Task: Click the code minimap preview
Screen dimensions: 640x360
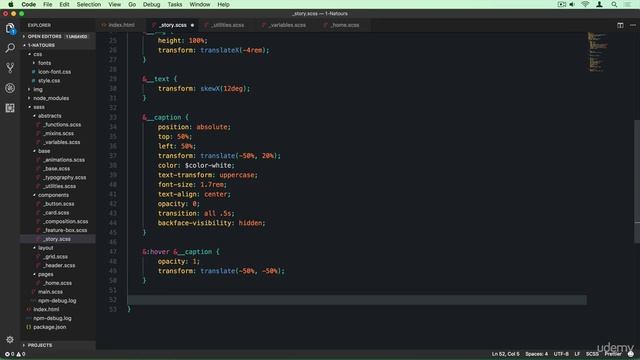Action: pyautogui.click(x=598, y=52)
